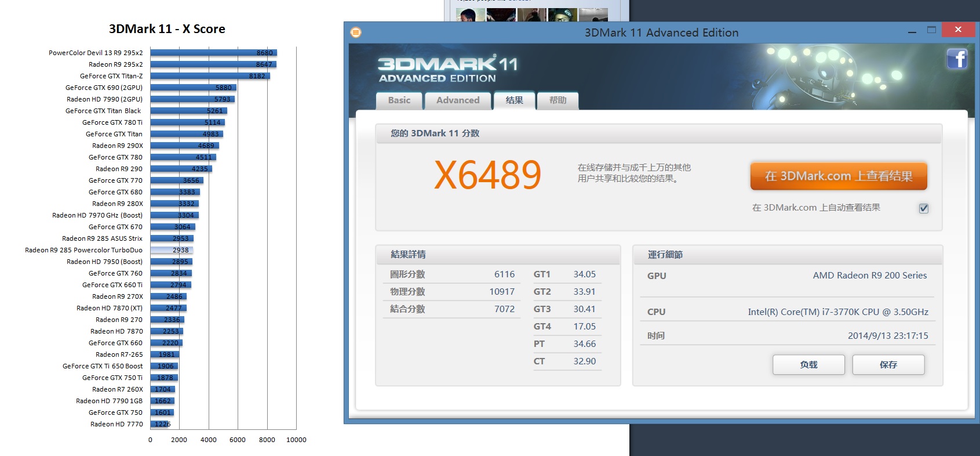Click the Facebook icon in the banner

[957, 59]
